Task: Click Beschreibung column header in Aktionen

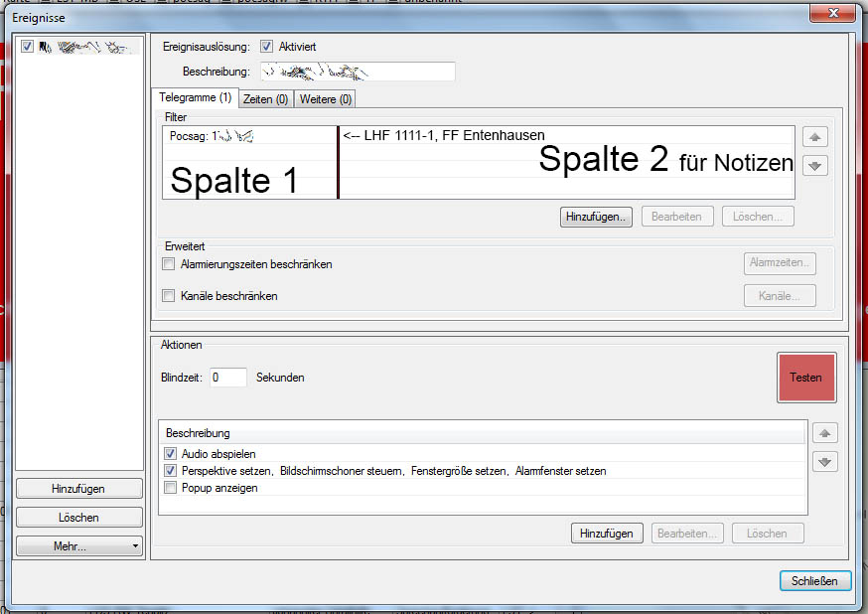Action: (482, 433)
